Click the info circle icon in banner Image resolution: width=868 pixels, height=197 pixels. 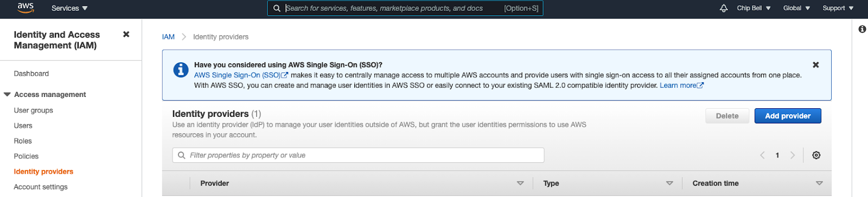(x=181, y=70)
